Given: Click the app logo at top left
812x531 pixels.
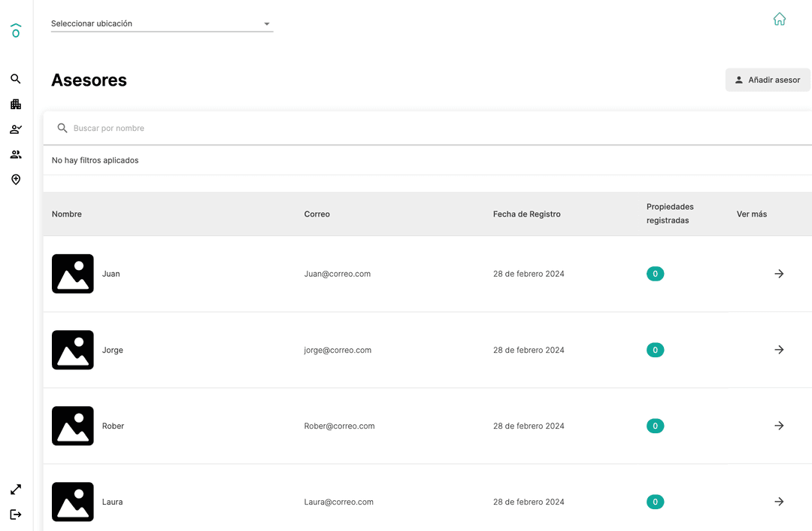Looking at the screenshot, I should click(16, 30).
